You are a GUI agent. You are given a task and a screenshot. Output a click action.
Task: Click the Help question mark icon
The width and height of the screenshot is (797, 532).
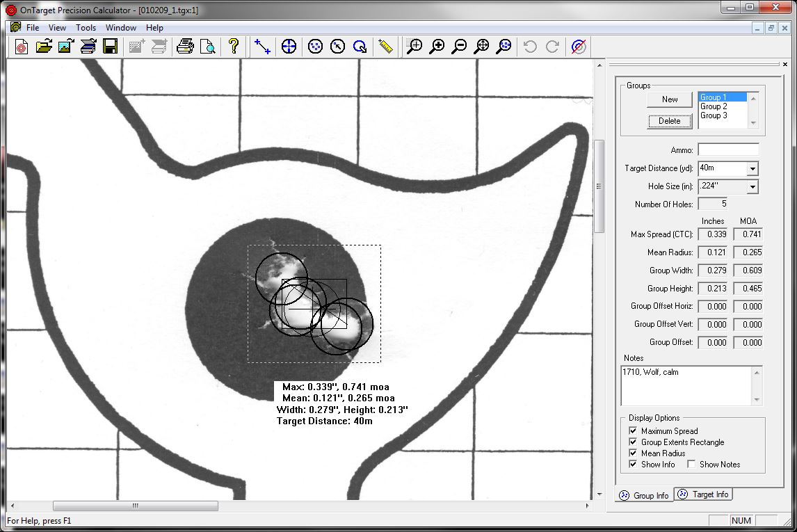click(234, 46)
